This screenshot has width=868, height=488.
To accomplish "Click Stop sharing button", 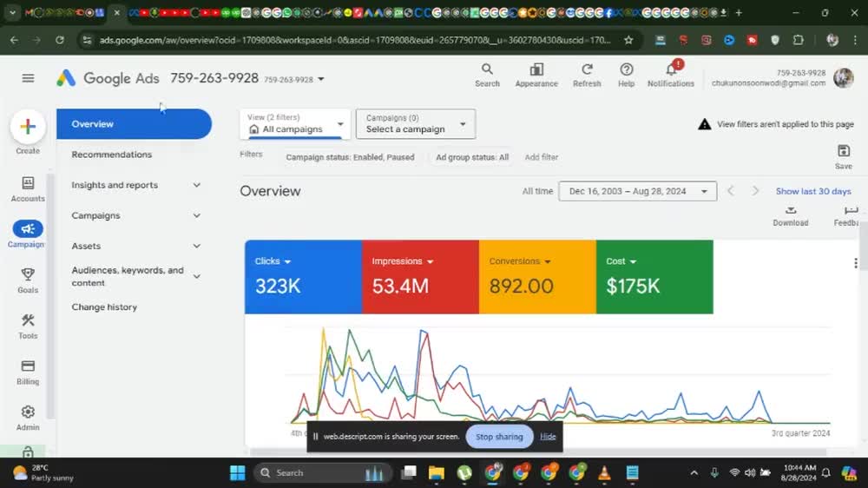I will (x=499, y=437).
